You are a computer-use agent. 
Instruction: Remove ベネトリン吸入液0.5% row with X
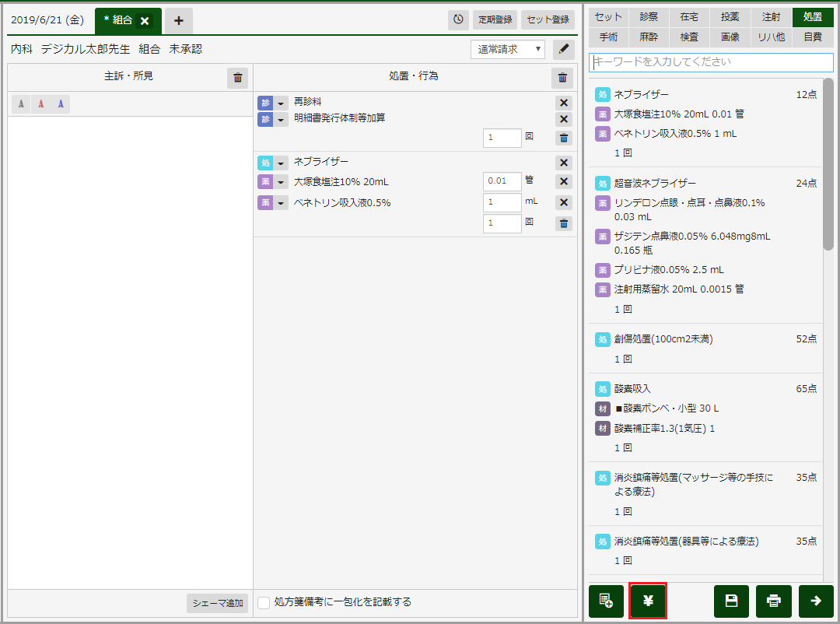564,202
